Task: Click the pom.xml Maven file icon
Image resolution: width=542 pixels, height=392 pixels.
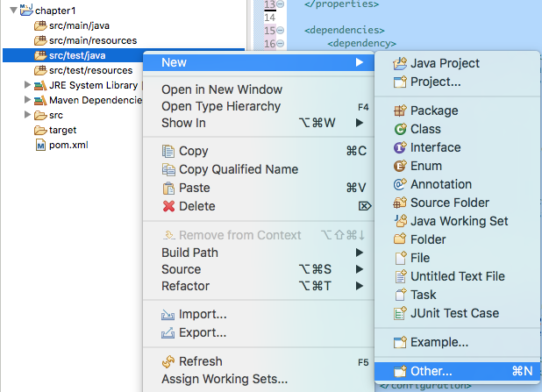Action: 41,145
